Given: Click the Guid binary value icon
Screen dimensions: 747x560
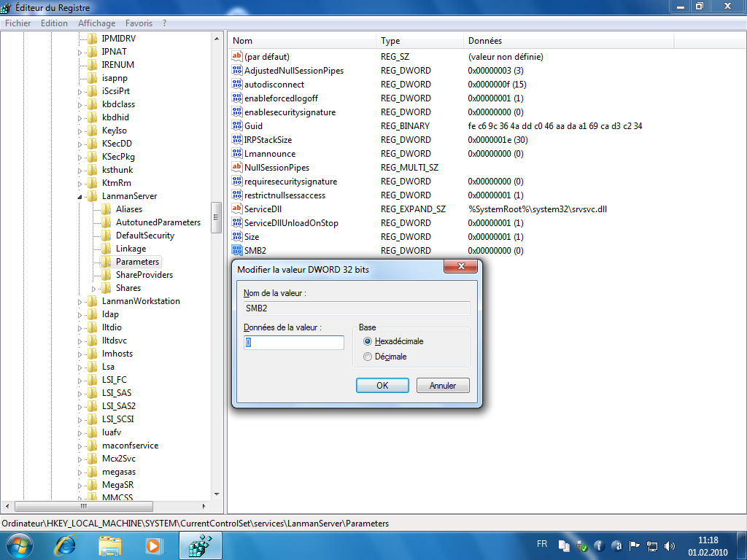Looking at the screenshot, I should 236,126.
